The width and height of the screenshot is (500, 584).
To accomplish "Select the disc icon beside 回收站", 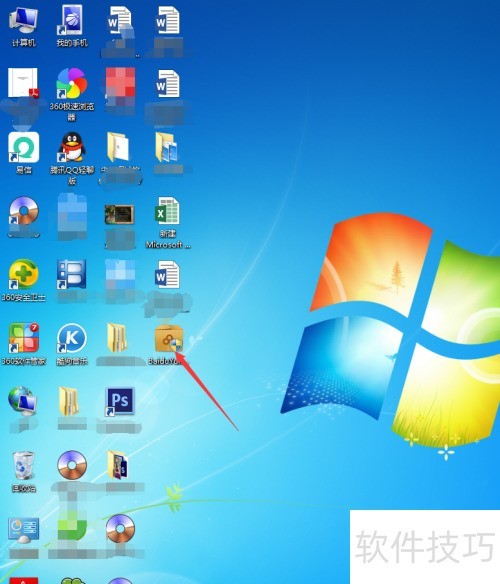I will [72, 466].
